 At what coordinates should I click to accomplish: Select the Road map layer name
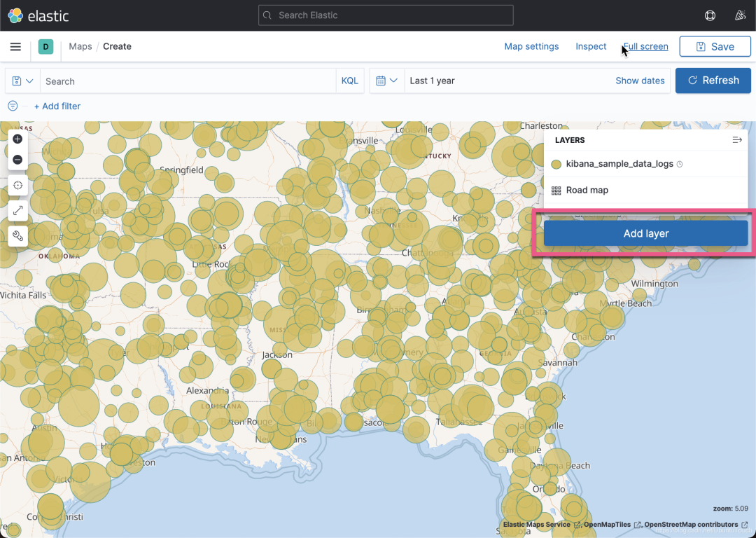[587, 190]
